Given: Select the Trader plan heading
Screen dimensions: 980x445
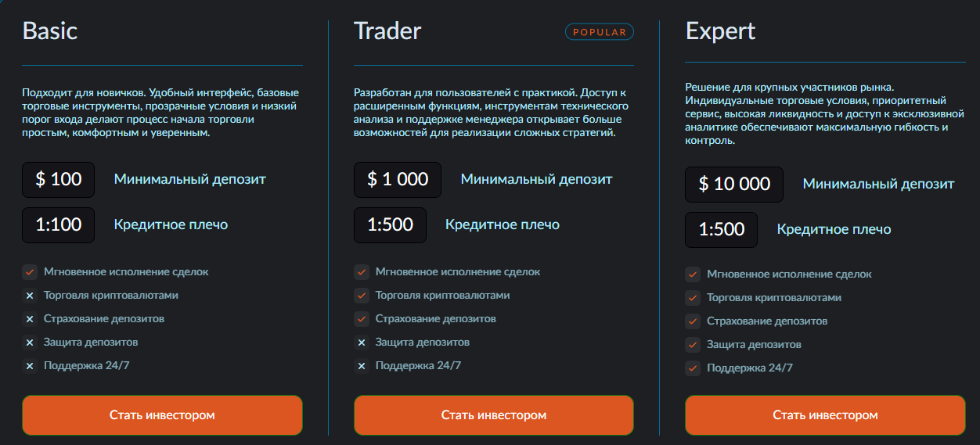Looking at the screenshot, I should pos(387,31).
